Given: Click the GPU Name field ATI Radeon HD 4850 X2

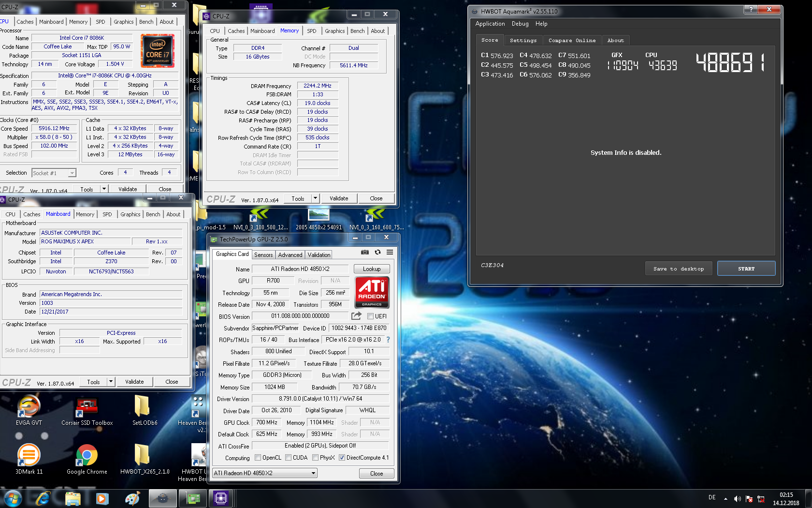Looking at the screenshot, I should click(x=300, y=269).
